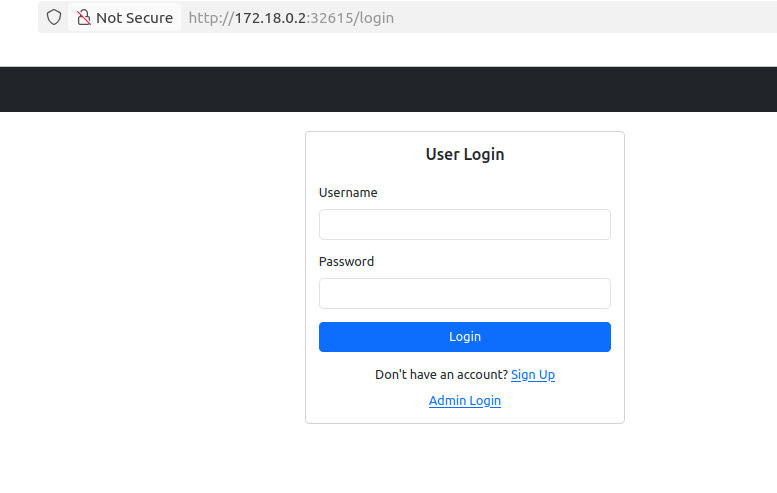This screenshot has width=777, height=493.
Task: Click the shield tracking protection icon
Action: coord(54,18)
